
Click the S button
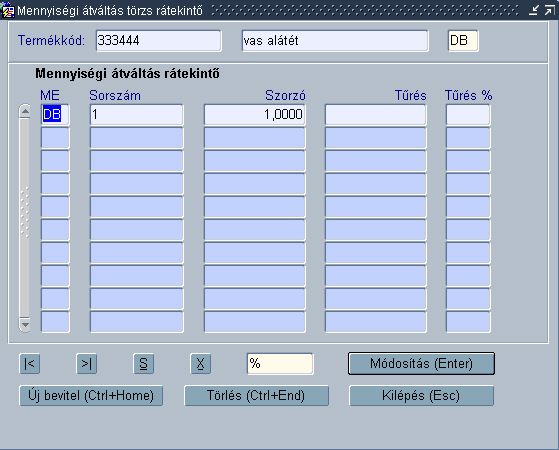coord(144,364)
